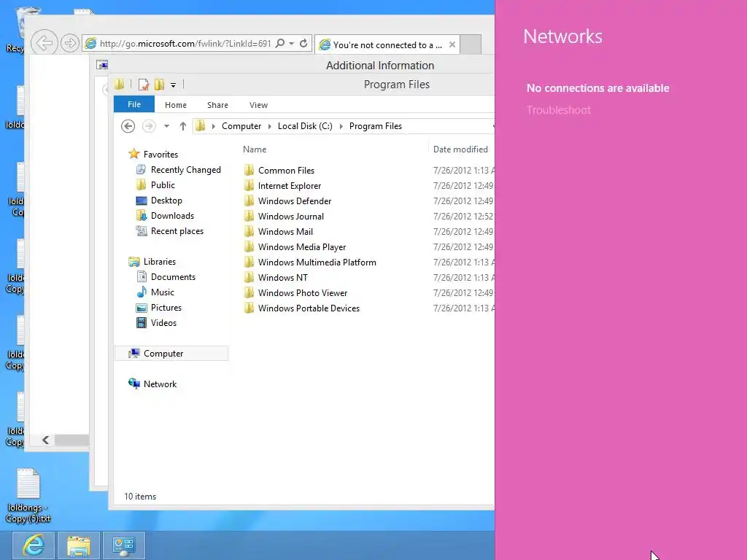The width and height of the screenshot is (747, 560).
Task: Open the File tab in Program Files window
Action: [134, 104]
